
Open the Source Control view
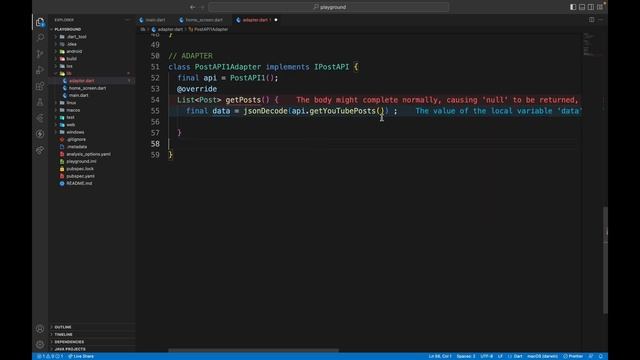pos(40,54)
